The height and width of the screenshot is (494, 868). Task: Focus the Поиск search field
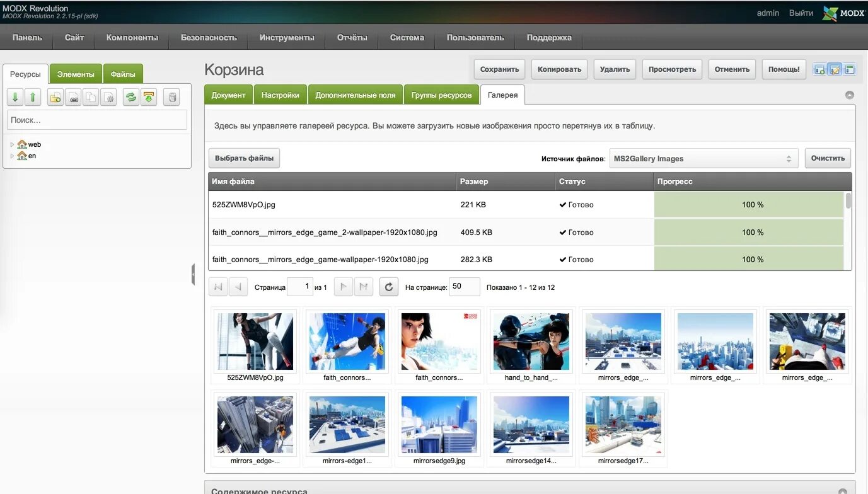coord(97,120)
